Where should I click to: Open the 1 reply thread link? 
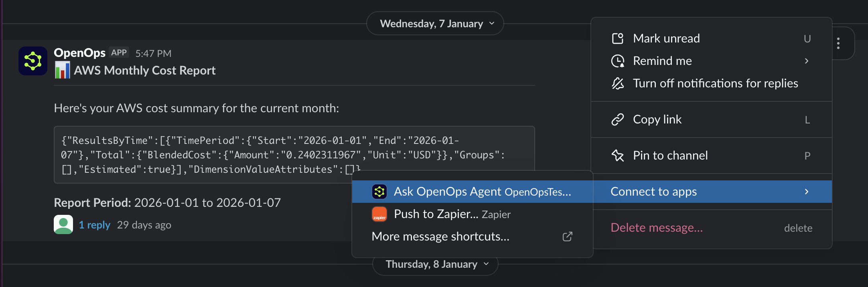[x=95, y=225]
